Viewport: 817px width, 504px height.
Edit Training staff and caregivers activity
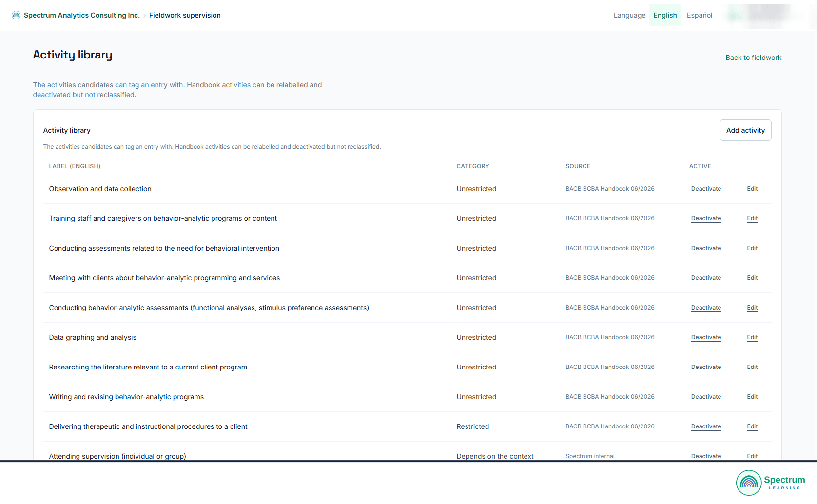[x=752, y=218]
